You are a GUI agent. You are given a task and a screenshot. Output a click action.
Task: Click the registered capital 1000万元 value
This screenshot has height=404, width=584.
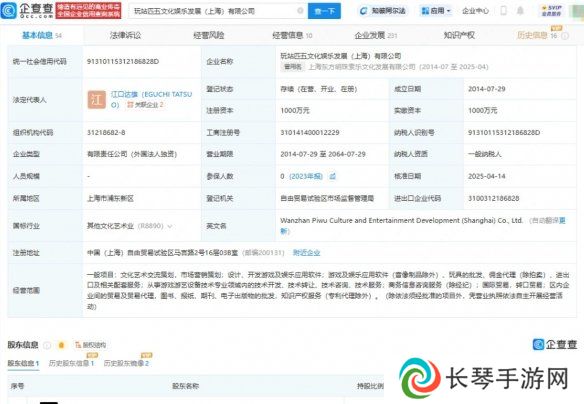pyautogui.click(x=295, y=111)
